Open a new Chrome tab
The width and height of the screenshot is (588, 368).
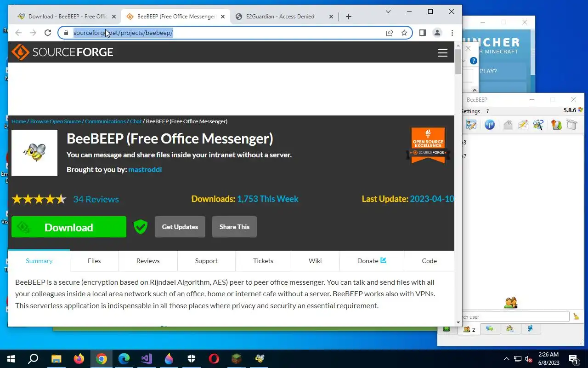pos(349,17)
